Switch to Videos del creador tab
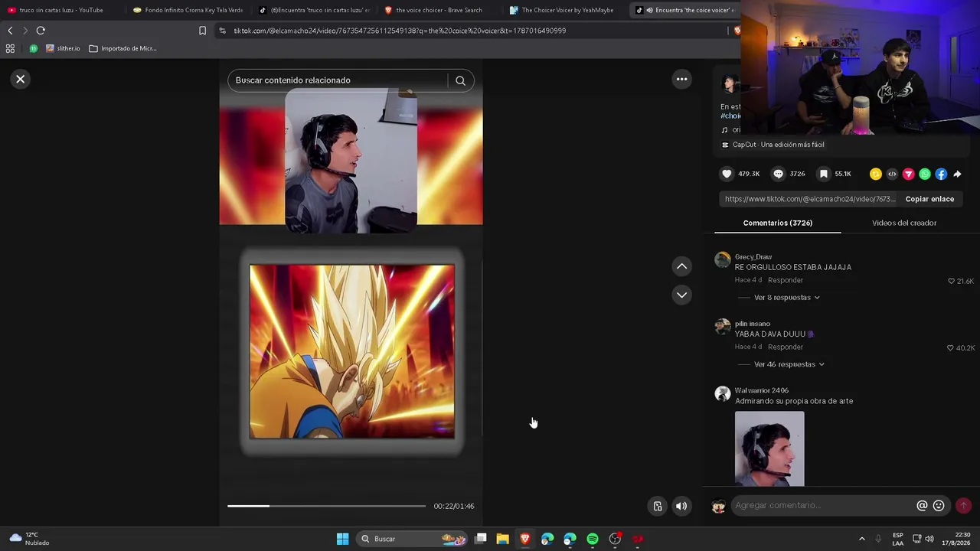980x551 pixels. [904, 223]
